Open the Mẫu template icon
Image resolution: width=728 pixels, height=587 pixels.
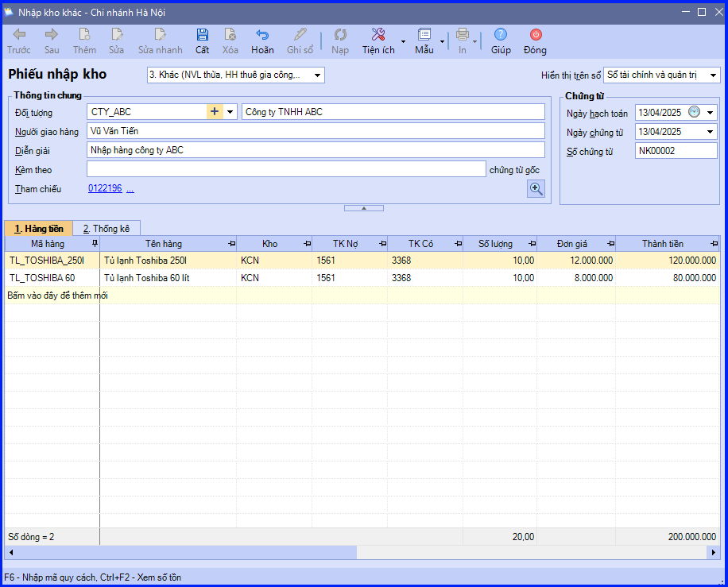coord(424,34)
